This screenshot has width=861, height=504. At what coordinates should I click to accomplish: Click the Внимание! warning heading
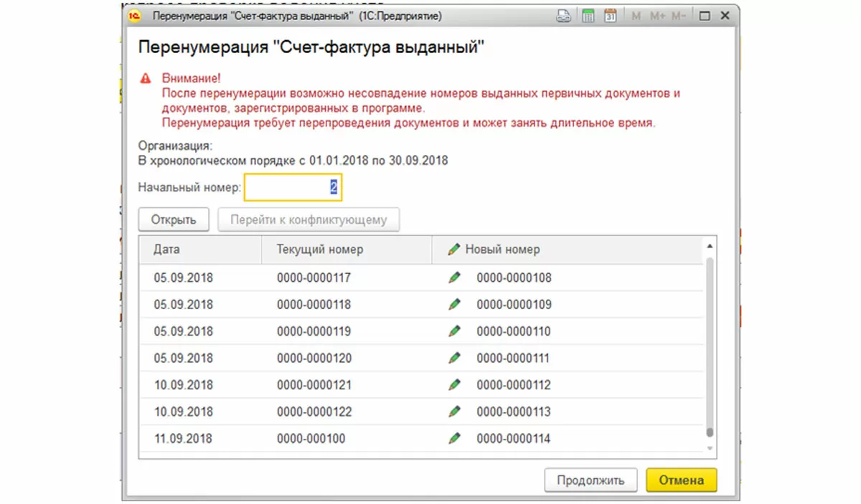[191, 78]
